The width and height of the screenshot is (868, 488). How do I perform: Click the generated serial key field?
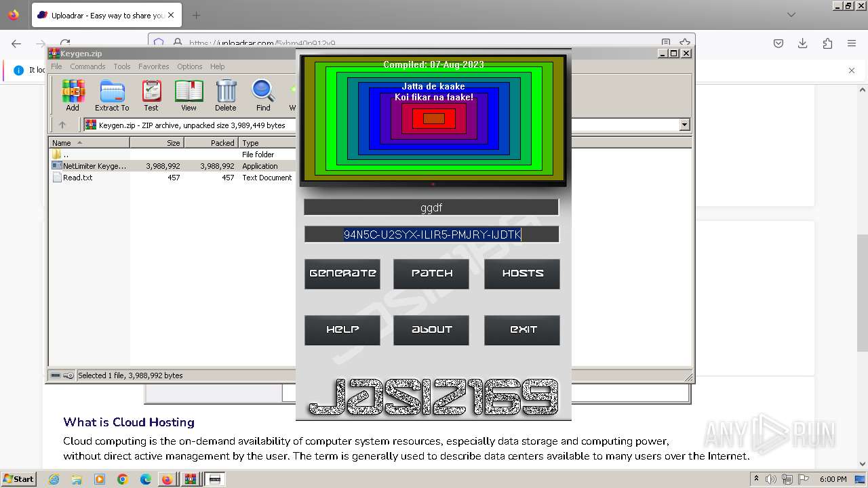click(x=431, y=235)
